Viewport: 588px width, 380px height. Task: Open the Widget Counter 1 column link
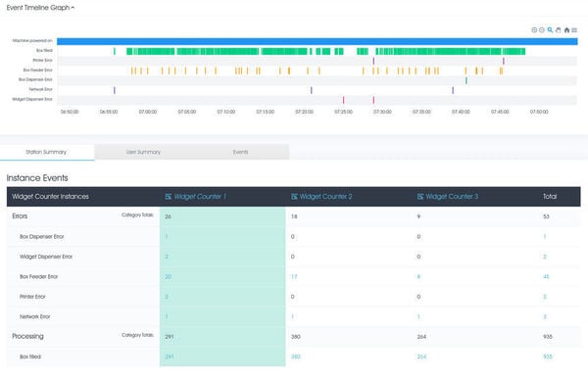coord(200,197)
